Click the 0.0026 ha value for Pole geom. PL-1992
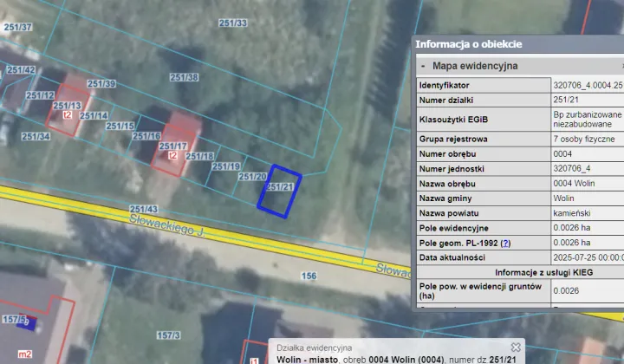This screenshot has height=364, width=624. tap(572, 243)
